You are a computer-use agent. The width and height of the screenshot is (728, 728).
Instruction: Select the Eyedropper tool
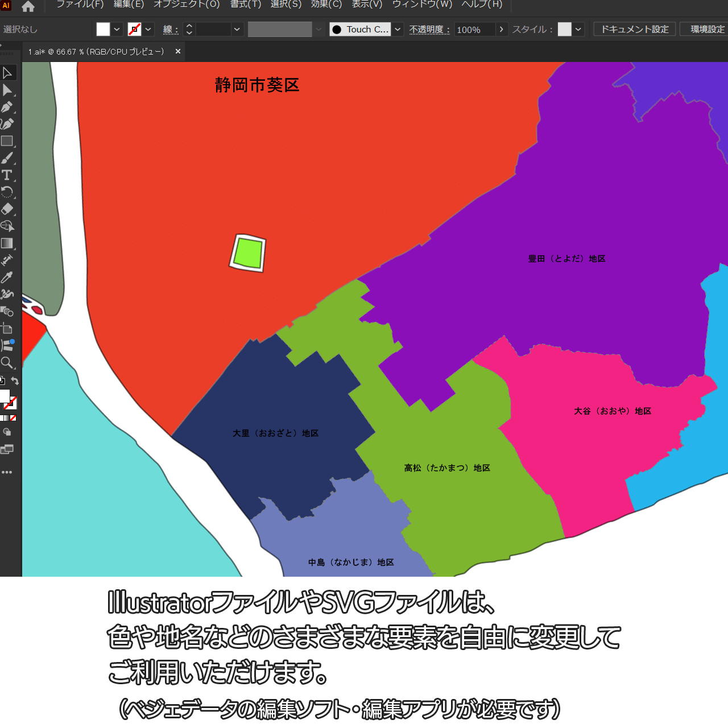click(7, 278)
